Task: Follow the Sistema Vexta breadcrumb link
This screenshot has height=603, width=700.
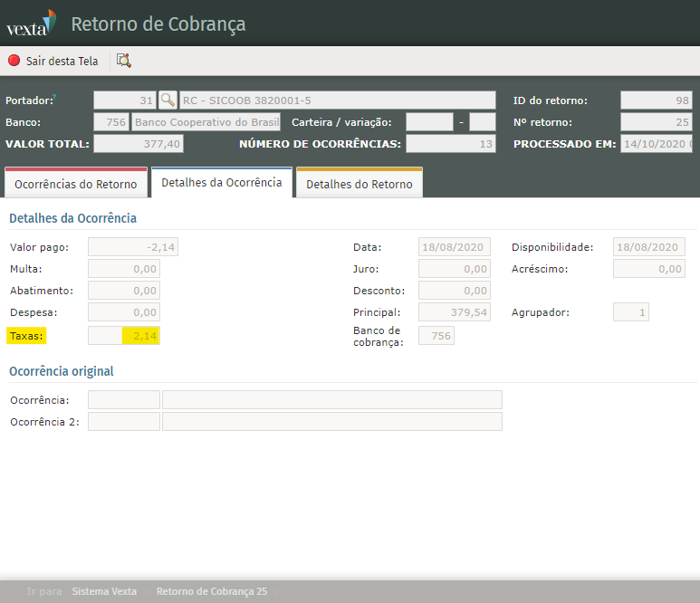Action: (x=104, y=591)
